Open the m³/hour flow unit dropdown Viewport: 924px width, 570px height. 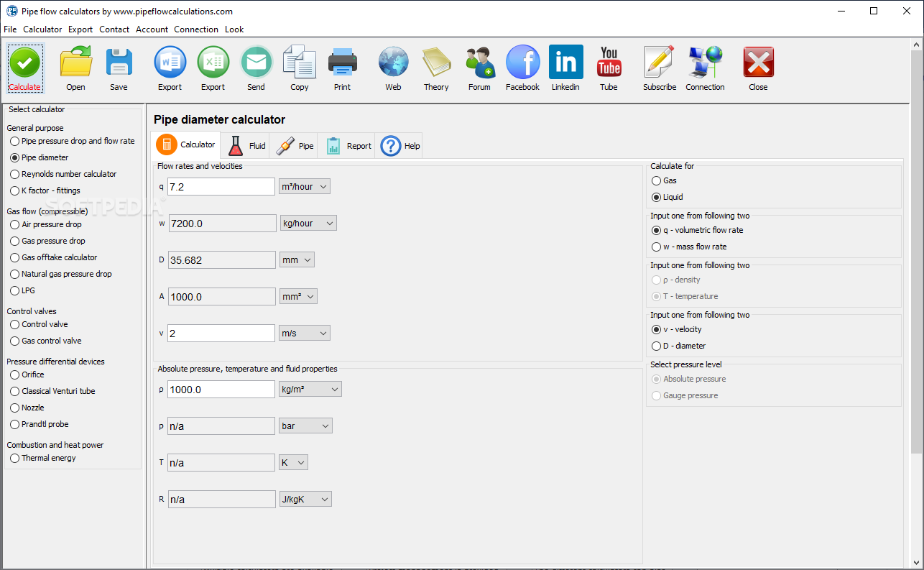[x=305, y=186]
